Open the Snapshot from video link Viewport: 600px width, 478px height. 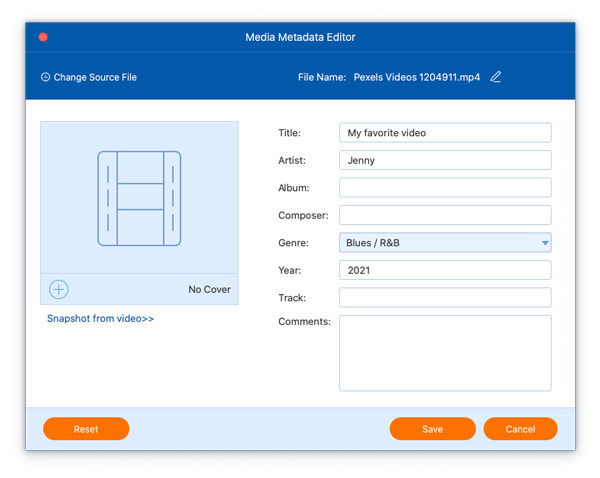100,319
